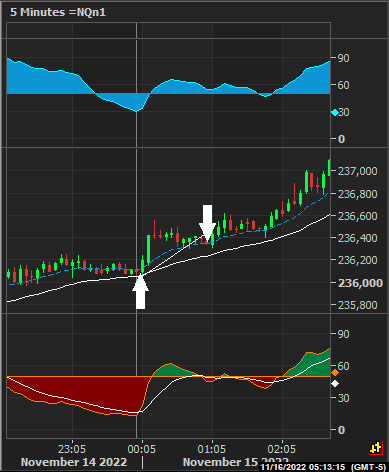Click the 02:05 time axis label

pos(282,449)
